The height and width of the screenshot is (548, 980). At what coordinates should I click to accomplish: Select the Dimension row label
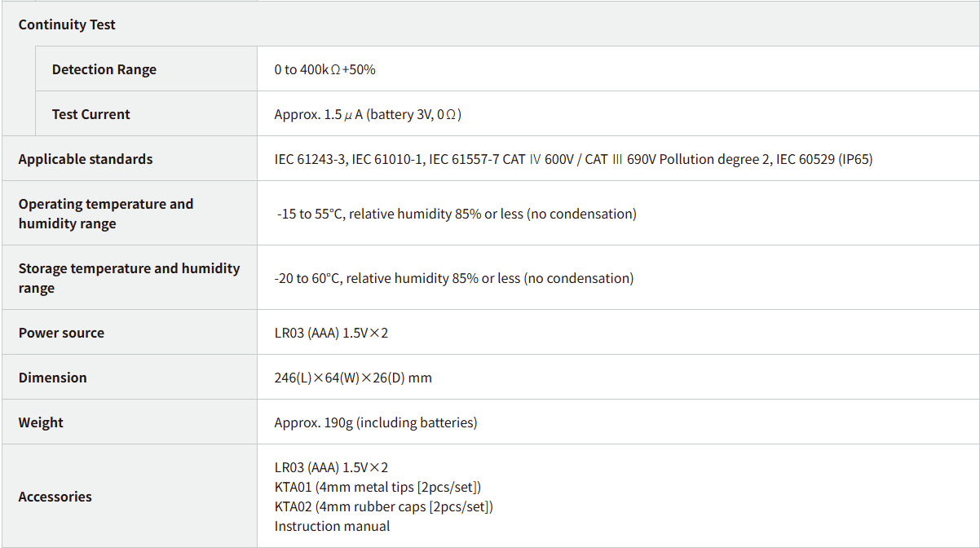(x=52, y=378)
